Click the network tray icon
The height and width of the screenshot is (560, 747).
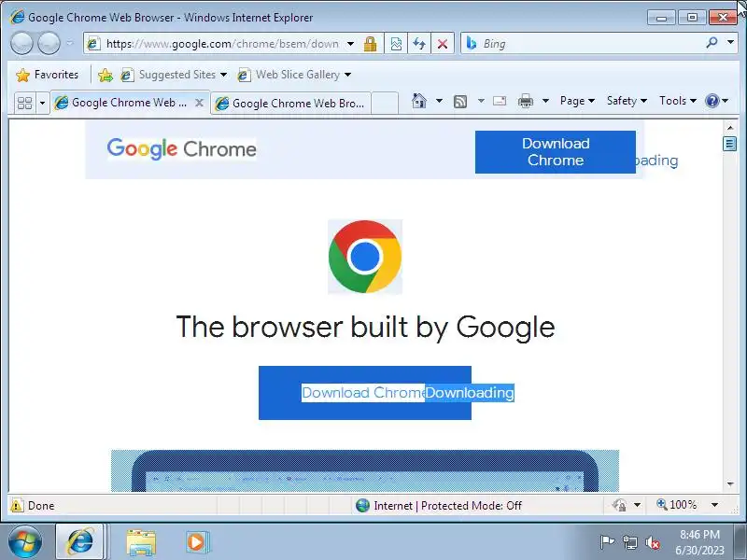[629, 542]
